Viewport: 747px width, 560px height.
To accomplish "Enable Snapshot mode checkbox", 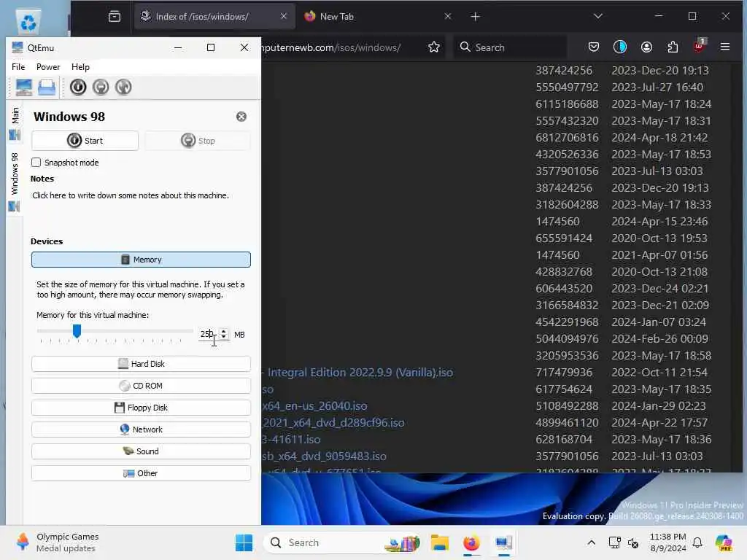I will click(x=36, y=163).
